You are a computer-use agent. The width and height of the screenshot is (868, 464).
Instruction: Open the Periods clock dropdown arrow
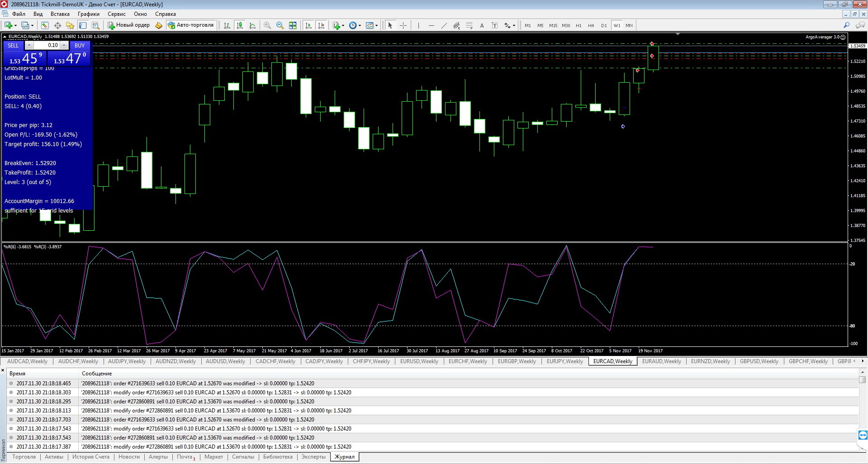coord(360,25)
